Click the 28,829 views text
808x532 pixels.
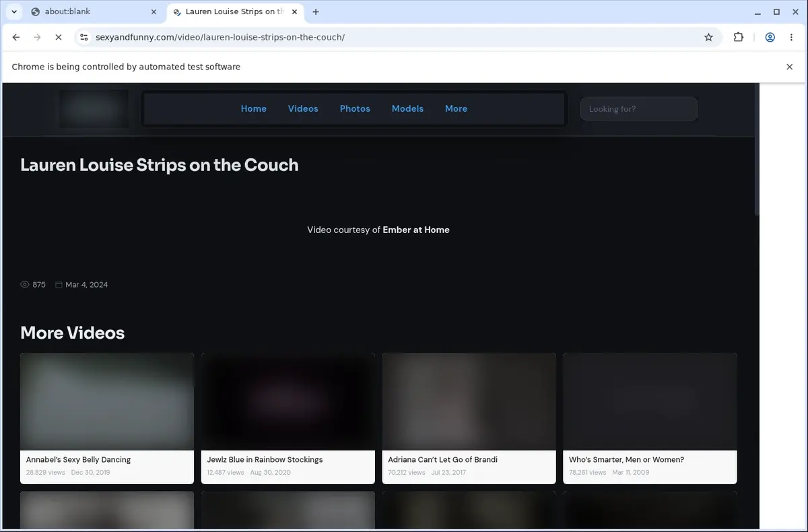click(x=46, y=473)
